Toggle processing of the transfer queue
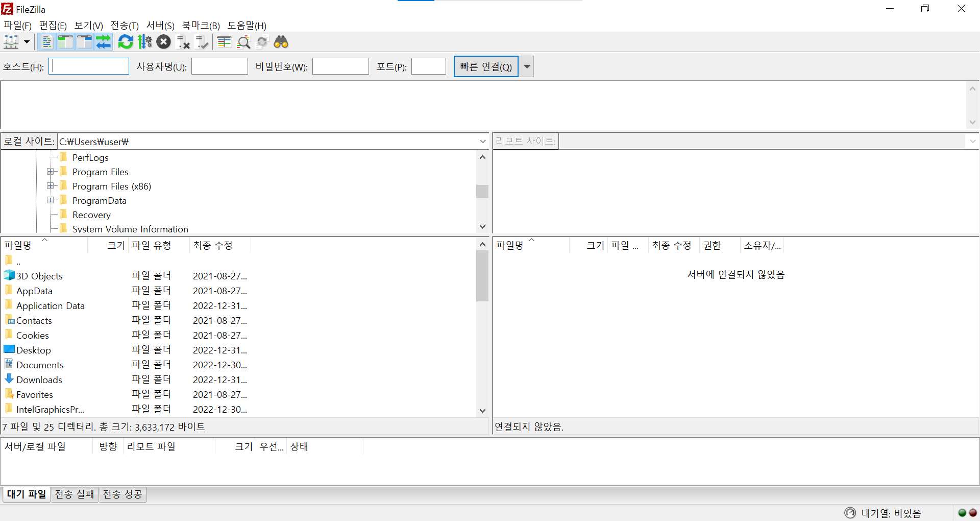The height and width of the screenshot is (521, 980). [145, 42]
